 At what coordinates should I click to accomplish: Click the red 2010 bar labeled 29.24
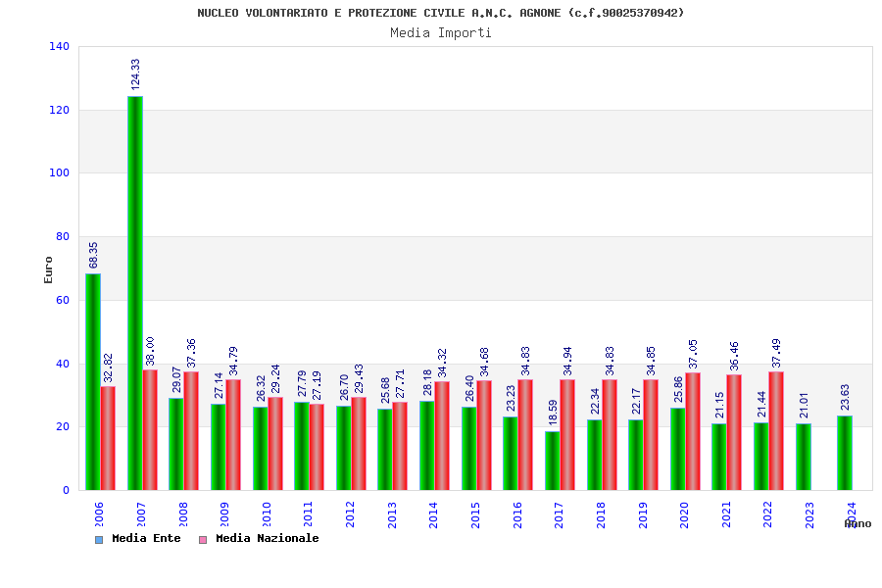pos(275,444)
